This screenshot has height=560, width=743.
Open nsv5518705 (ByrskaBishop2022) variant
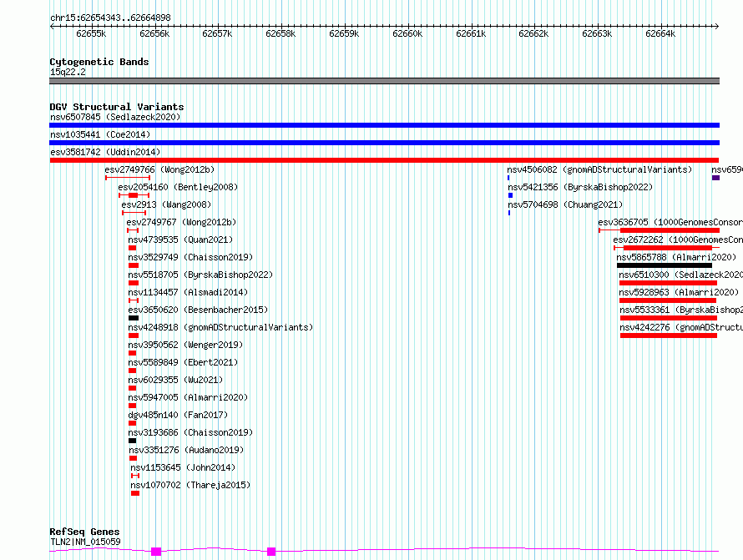point(200,275)
